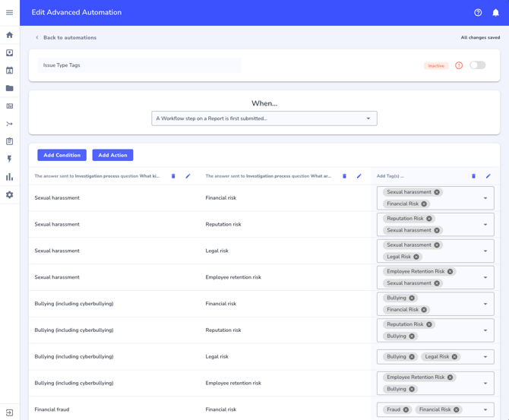This screenshot has height=420, width=509.
Task: Expand tags dropdown for Financial fraud row
Action: click(x=485, y=409)
